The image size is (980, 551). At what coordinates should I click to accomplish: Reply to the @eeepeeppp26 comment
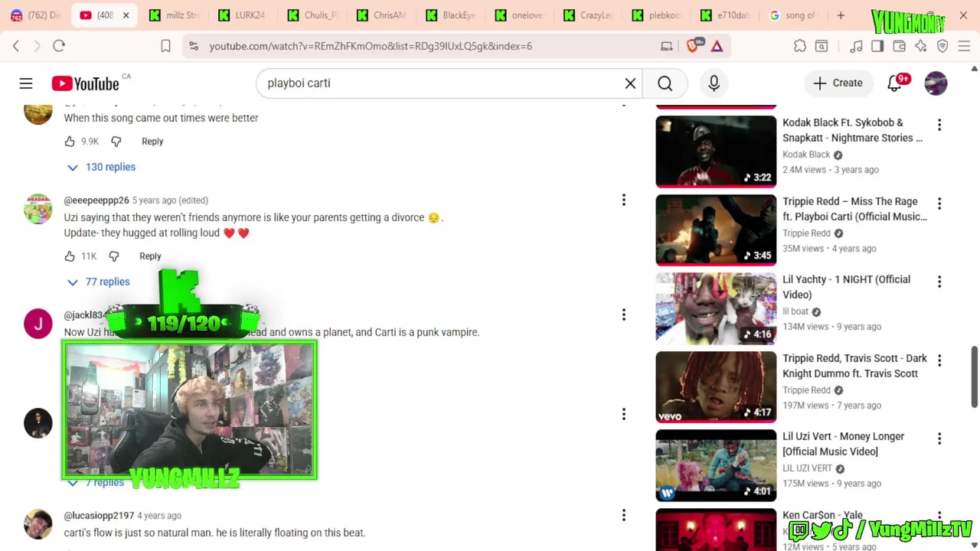click(x=150, y=256)
